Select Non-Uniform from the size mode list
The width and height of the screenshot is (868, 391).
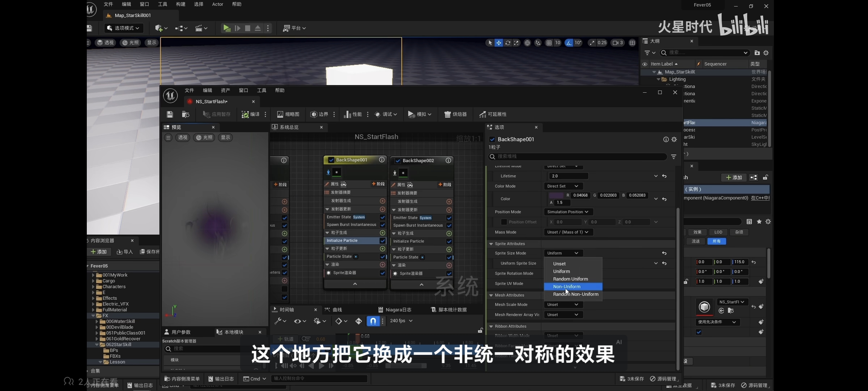tap(567, 286)
